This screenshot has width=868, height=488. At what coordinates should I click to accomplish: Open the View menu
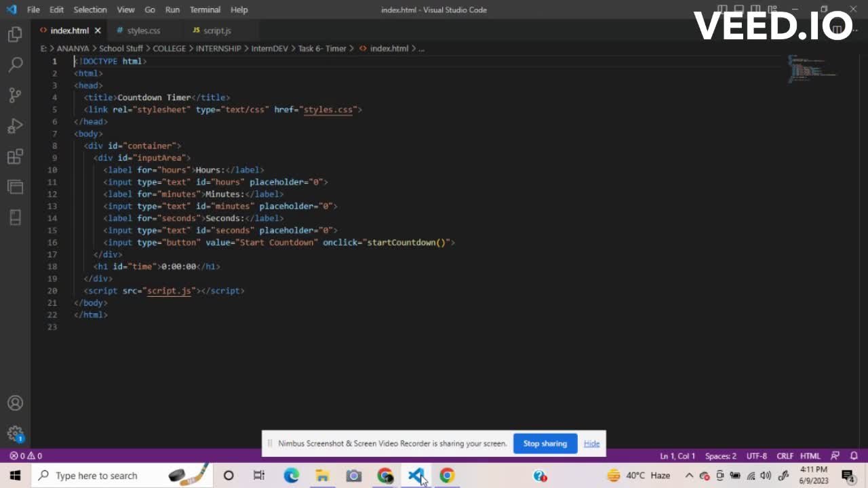click(125, 9)
